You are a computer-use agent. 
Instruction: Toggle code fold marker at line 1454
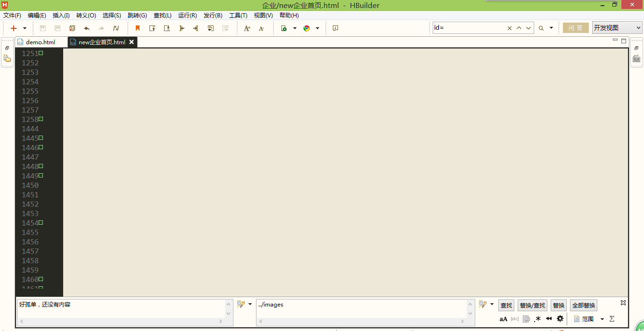click(x=41, y=222)
